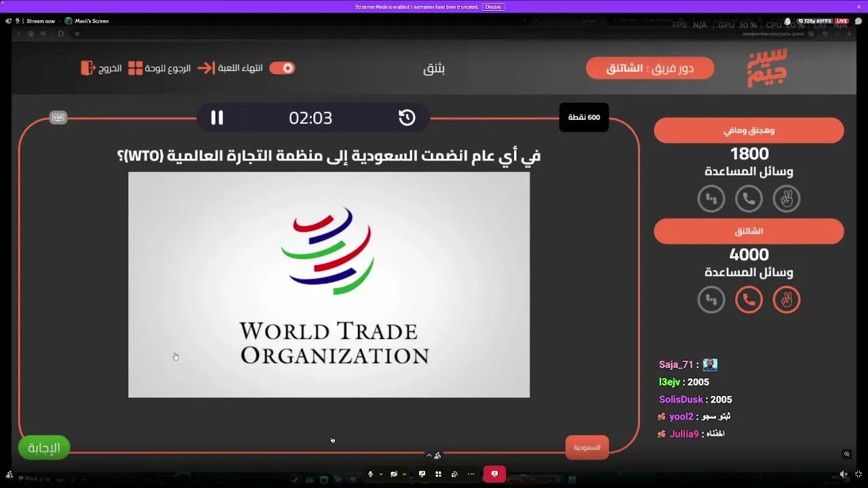Viewport: 868px width, 488px height.
Task: Click the السعودية category tag
Action: [587, 447]
